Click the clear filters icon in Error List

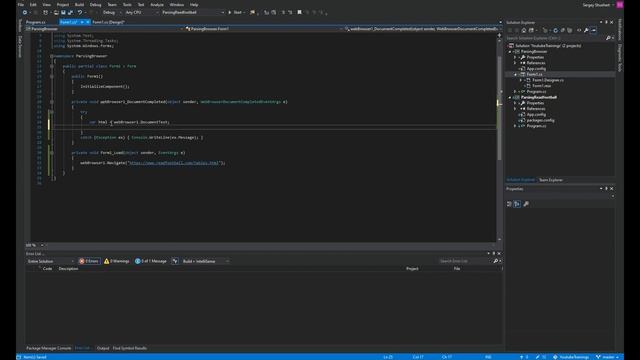click(x=175, y=261)
